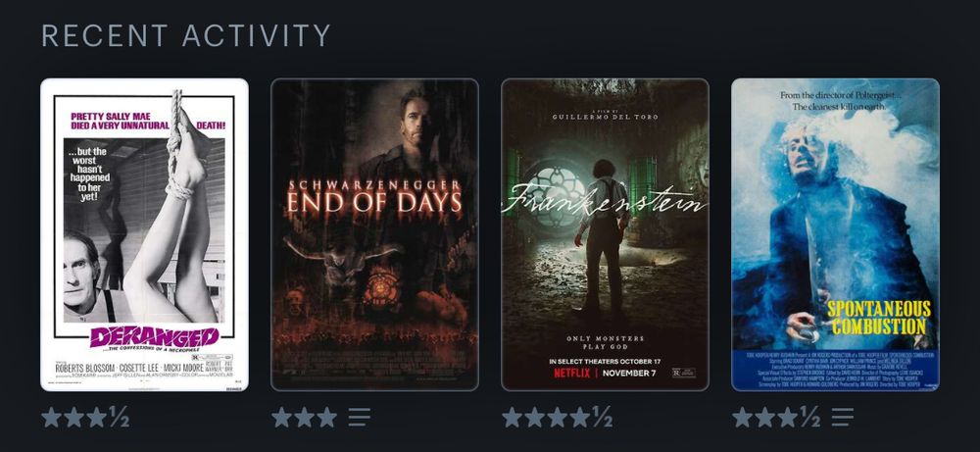Click the second star under Frankenstein poster
The width and height of the screenshot is (980, 452).
click(x=534, y=417)
